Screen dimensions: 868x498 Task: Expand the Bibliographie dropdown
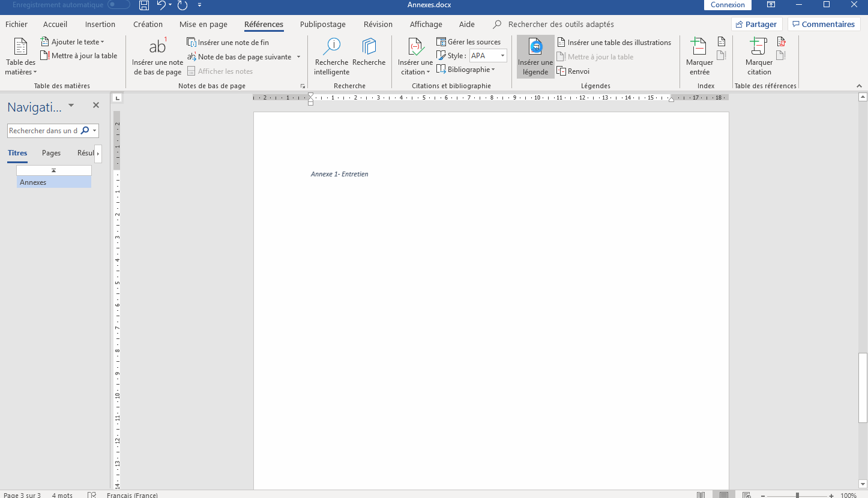[x=471, y=70]
